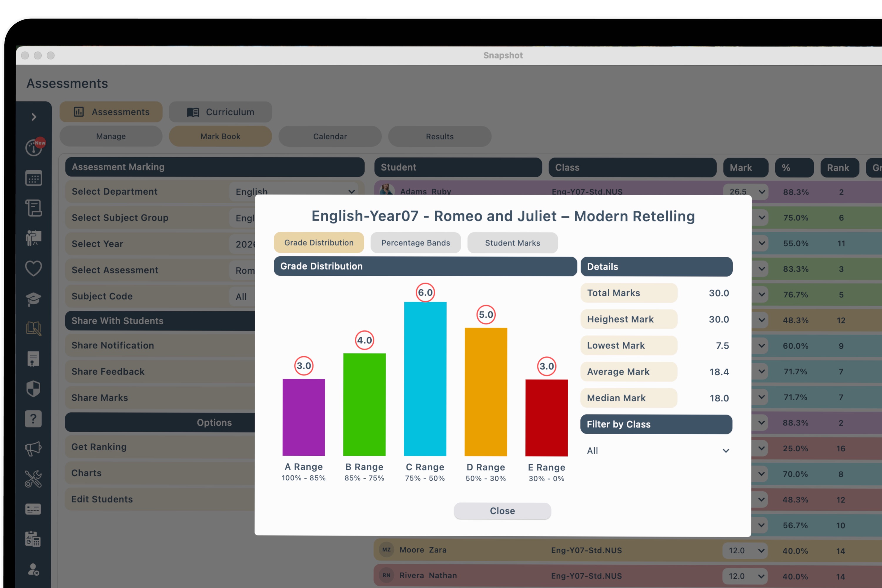Click the green B Range bar
The width and height of the screenshot is (882, 588).
365,405
